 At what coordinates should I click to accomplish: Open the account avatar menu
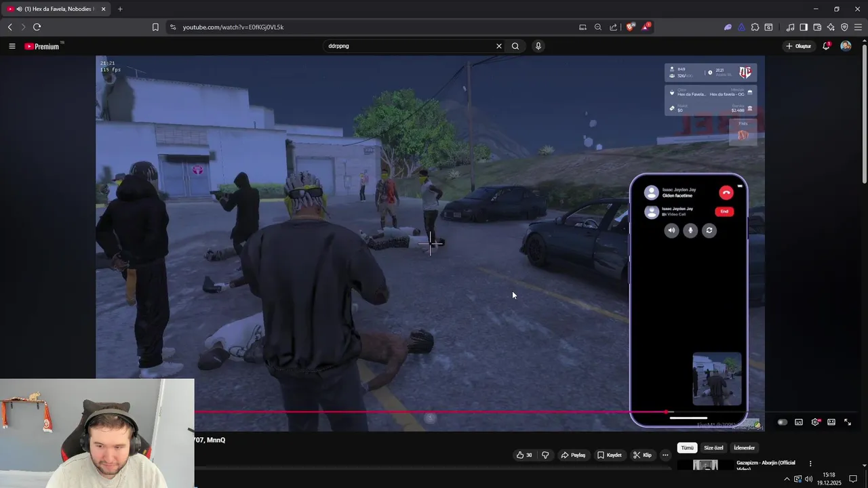[846, 46]
